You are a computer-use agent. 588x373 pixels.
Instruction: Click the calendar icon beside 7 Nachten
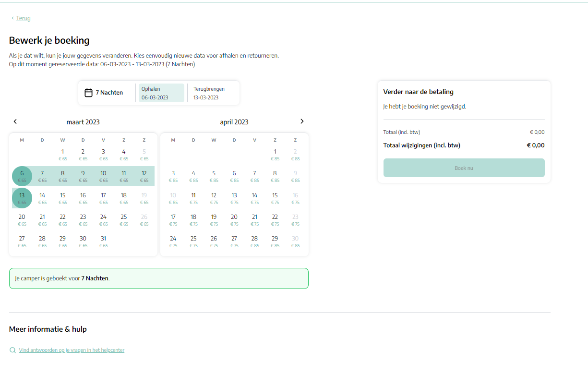[x=88, y=93]
